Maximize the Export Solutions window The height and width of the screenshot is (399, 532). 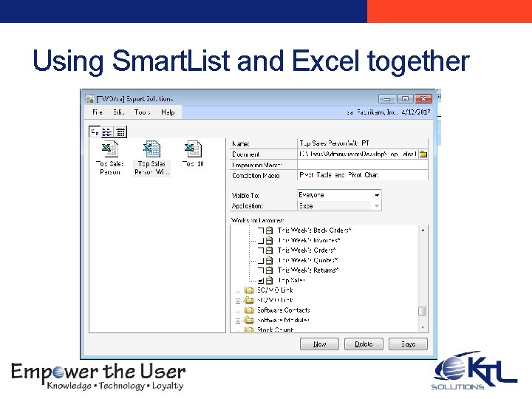405,99
